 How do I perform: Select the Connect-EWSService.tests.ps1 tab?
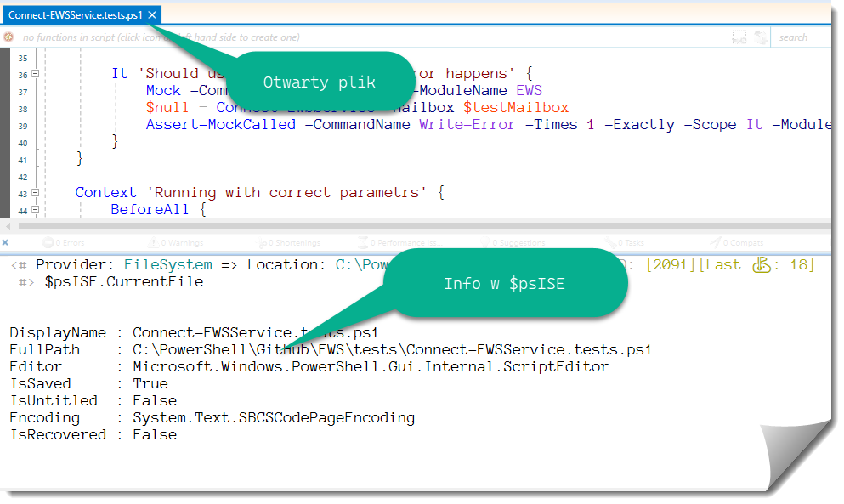75,15
